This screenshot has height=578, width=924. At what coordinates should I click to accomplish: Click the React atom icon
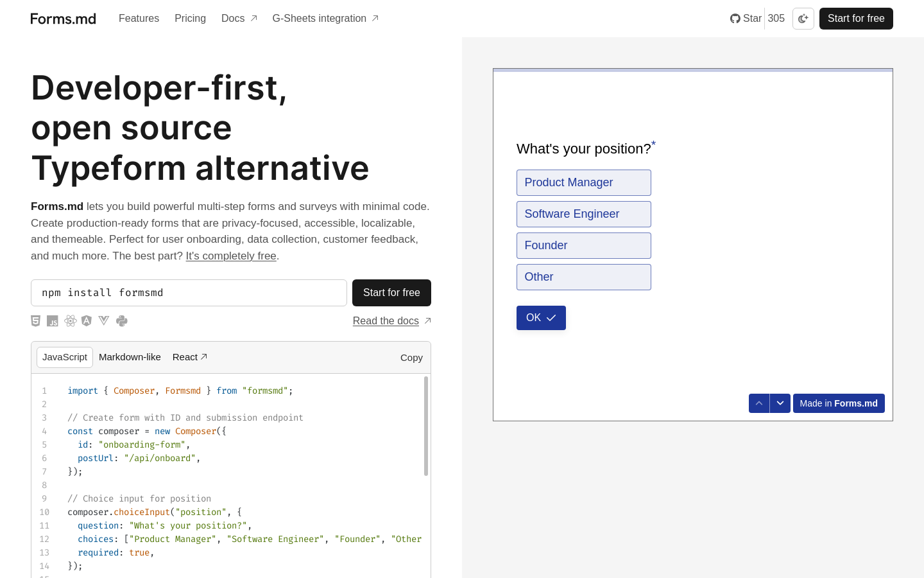pos(71,321)
